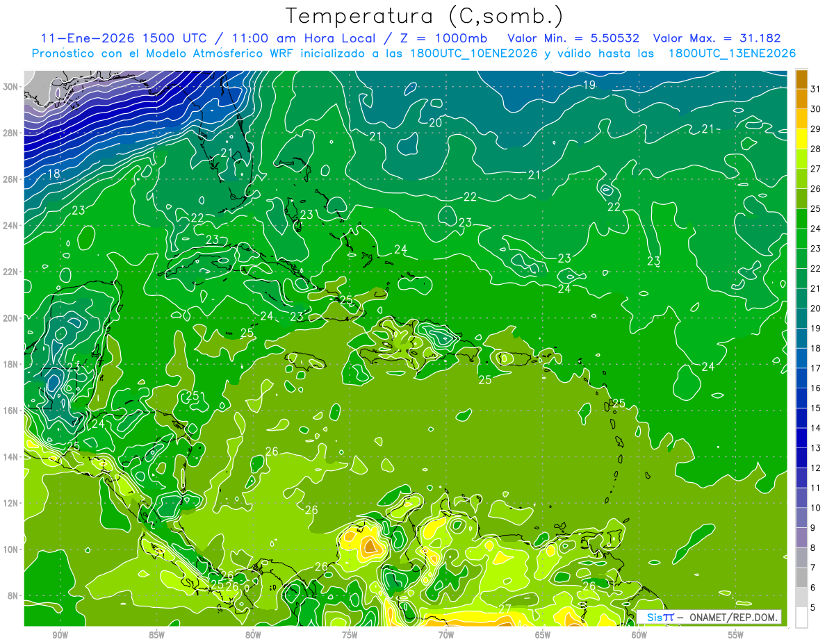Click the dark orange top swatch of the color bar
The width and height of the screenshot is (834, 644).
(801, 79)
